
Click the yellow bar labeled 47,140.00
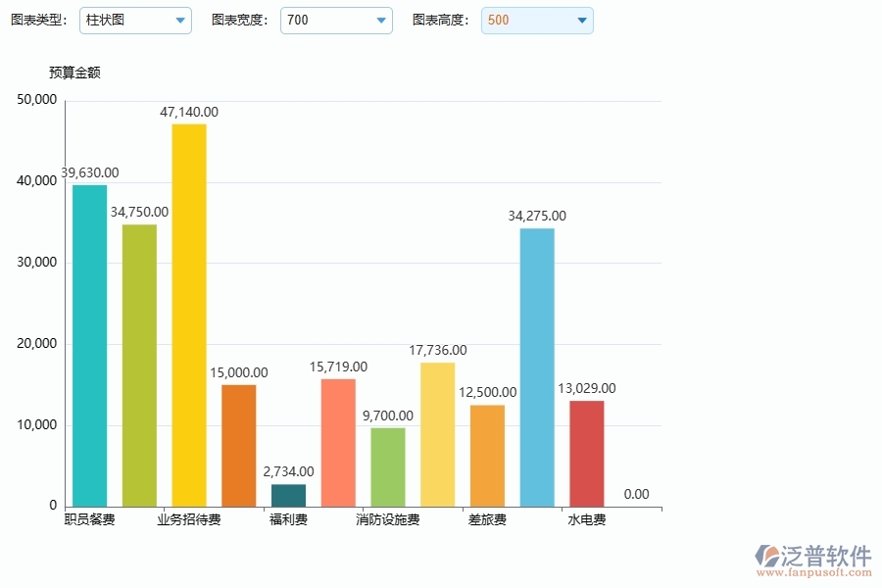pos(189,314)
